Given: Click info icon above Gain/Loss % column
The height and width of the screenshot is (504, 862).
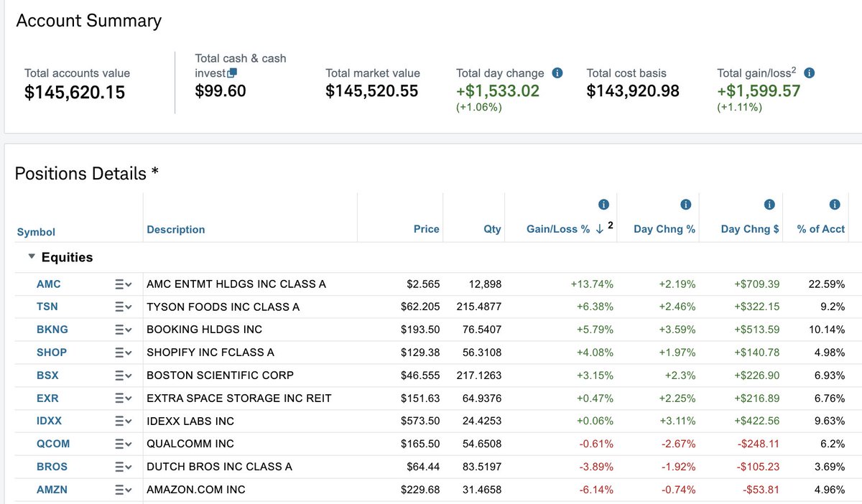Looking at the screenshot, I should [x=603, y=205].
